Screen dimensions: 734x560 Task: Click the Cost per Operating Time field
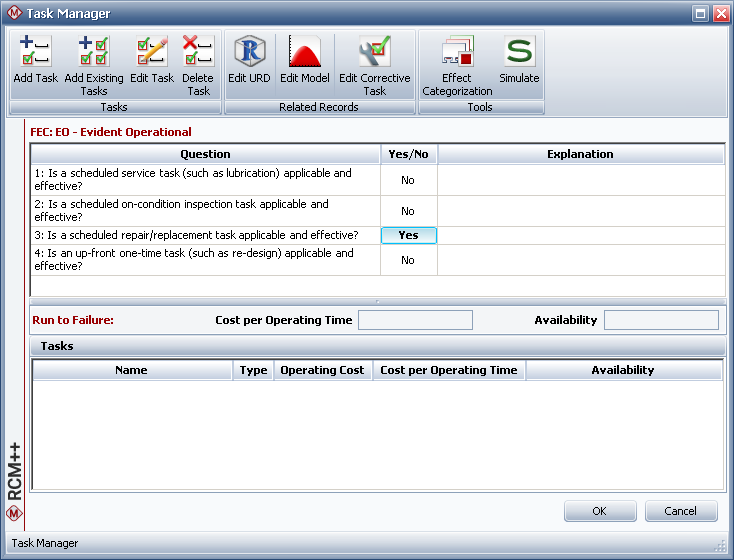[x=415, y=320]
